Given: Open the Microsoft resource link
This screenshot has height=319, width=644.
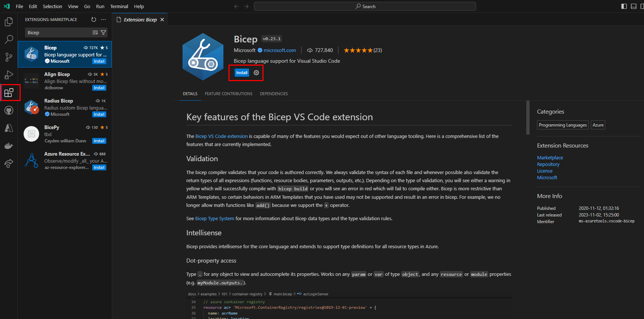Looking at the screenshot, I should [547, 177].
